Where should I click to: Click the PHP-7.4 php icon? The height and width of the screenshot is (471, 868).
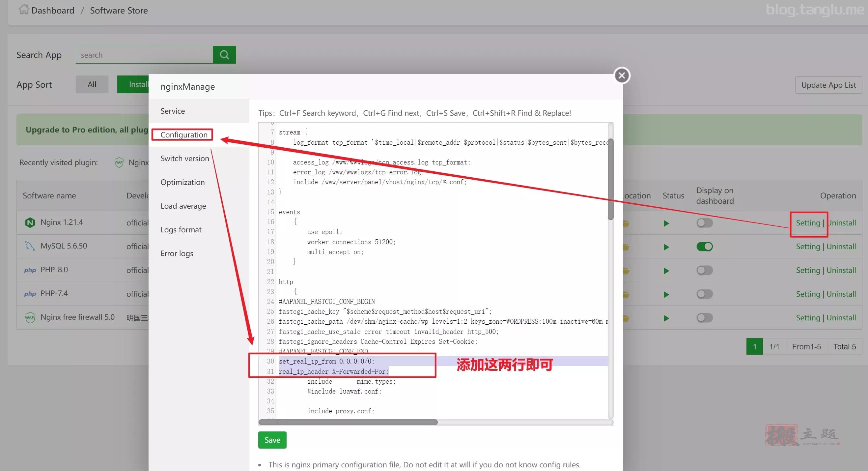coord(30,294)
